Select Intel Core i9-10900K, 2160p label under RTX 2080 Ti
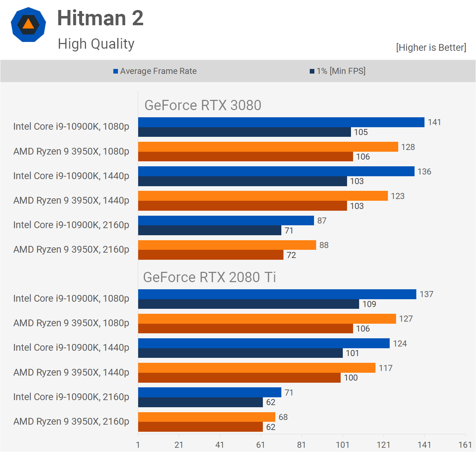476x452 pixels. (71, 397)
